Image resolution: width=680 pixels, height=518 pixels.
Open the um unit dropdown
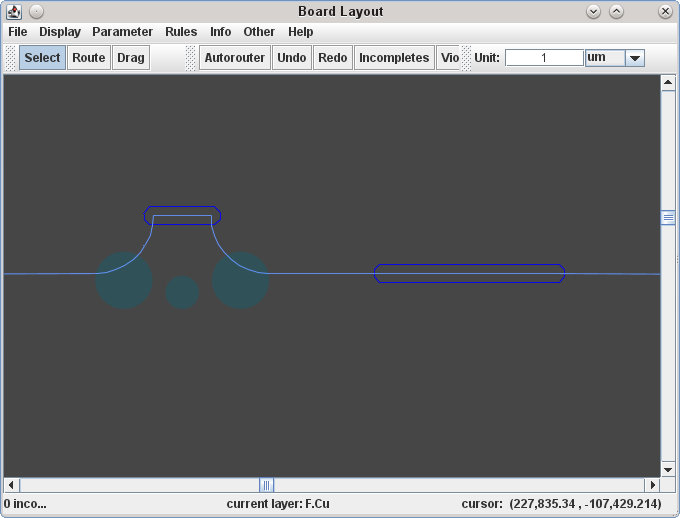tap(634, 58)
